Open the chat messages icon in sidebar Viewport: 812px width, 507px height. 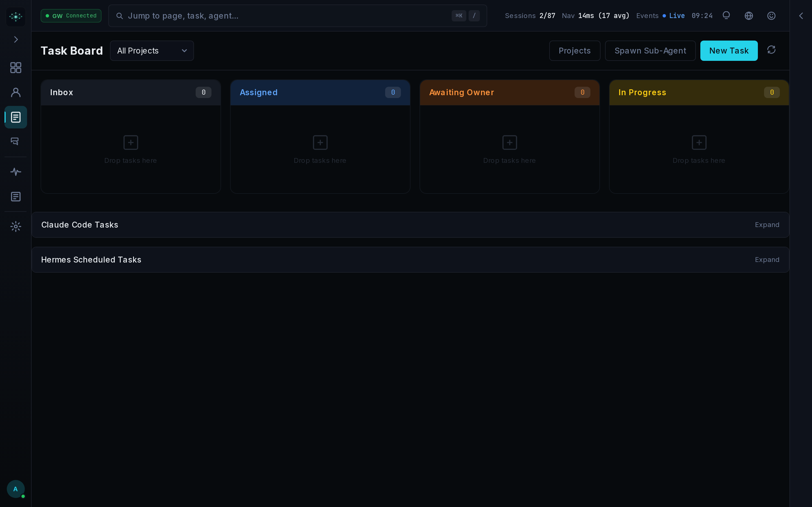[x=16, y=141]
